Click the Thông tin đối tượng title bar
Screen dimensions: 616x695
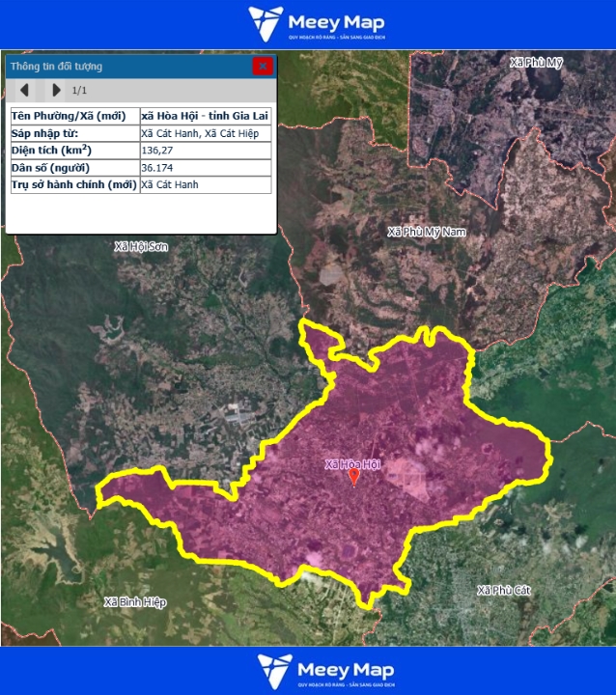click(126, 67)
